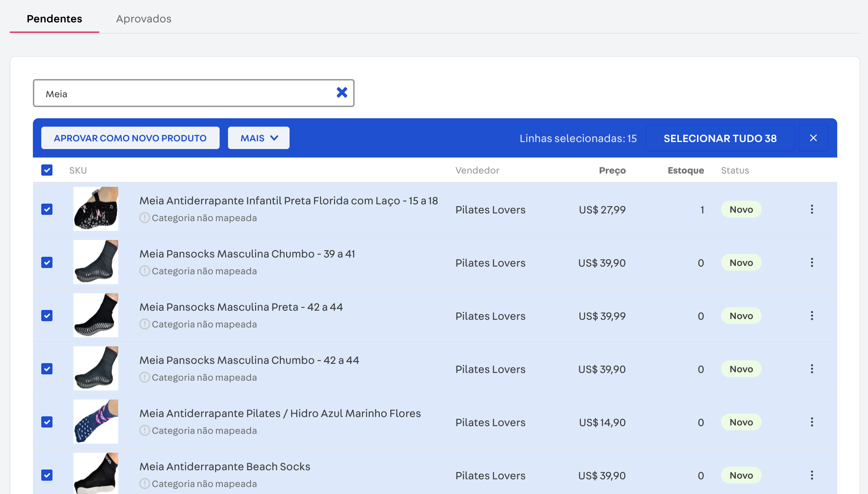Open the kebab menu for Meia Antiderrapante Infantil
The height and width of the screenshot is (494, 868).
tap(812, 209)
